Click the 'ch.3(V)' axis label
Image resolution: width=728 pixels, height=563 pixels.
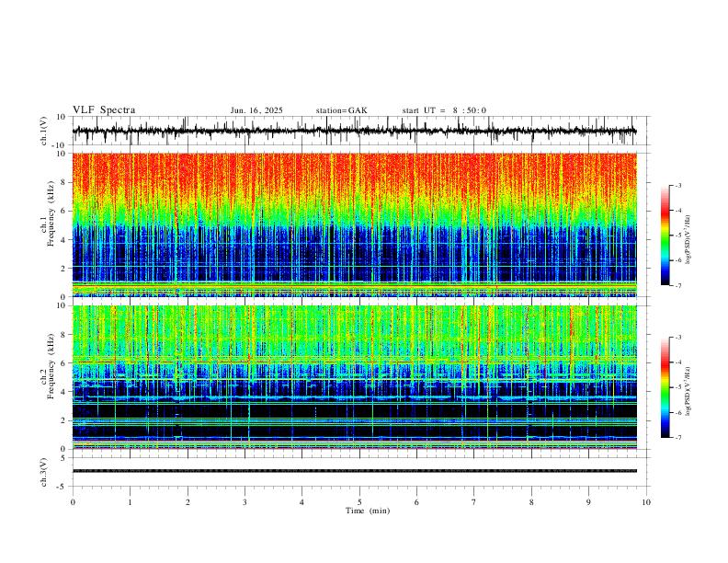coord(44,473)
